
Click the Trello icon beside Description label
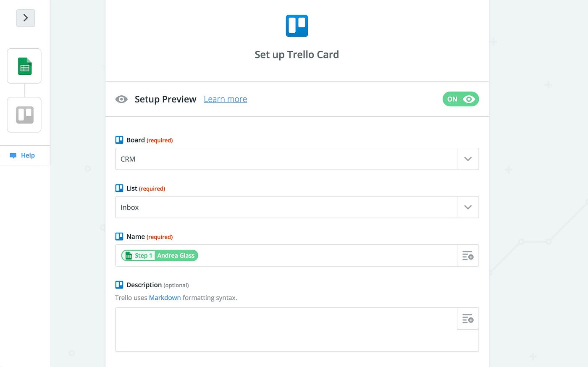pos(119,285)
